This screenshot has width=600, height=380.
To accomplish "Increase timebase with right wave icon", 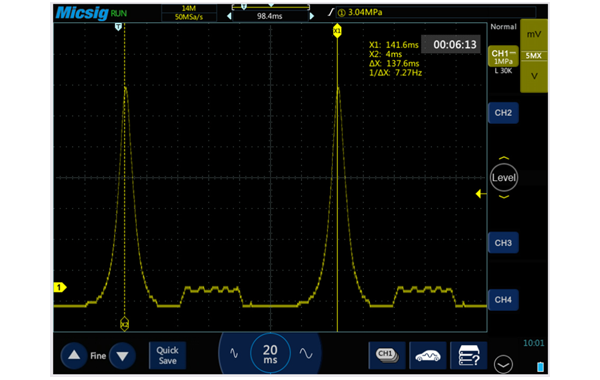I will click(306, 353).
